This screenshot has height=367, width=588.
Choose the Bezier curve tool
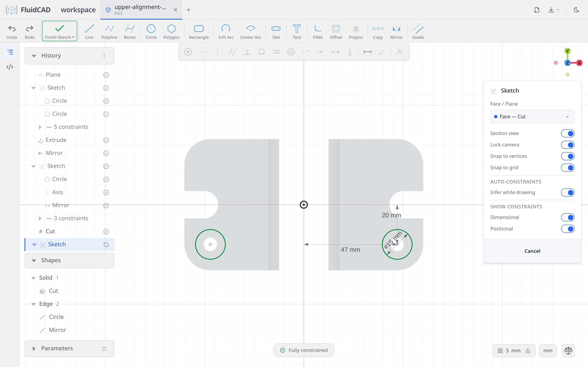click(130, 31)
